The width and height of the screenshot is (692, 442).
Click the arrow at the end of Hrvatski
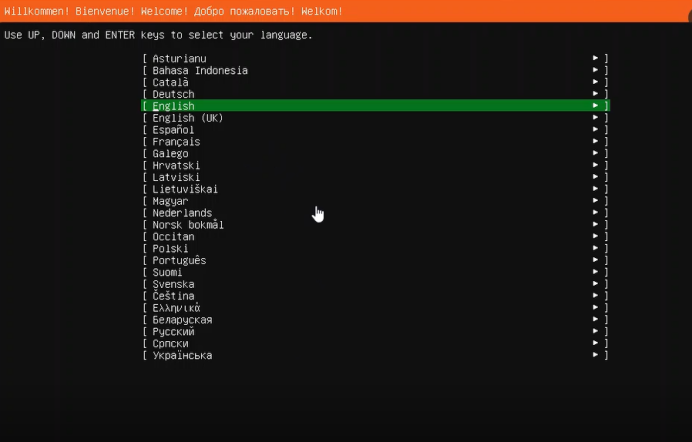(596, 166)
